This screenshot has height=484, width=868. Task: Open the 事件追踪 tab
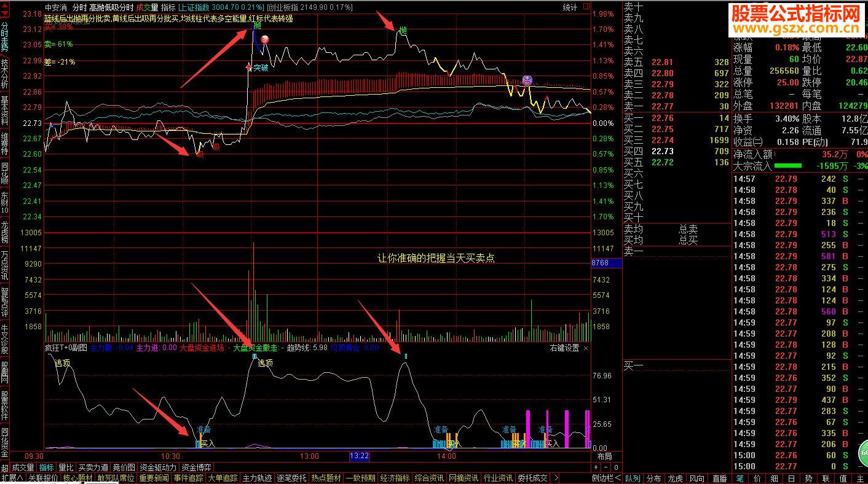(x=189, y=478)
